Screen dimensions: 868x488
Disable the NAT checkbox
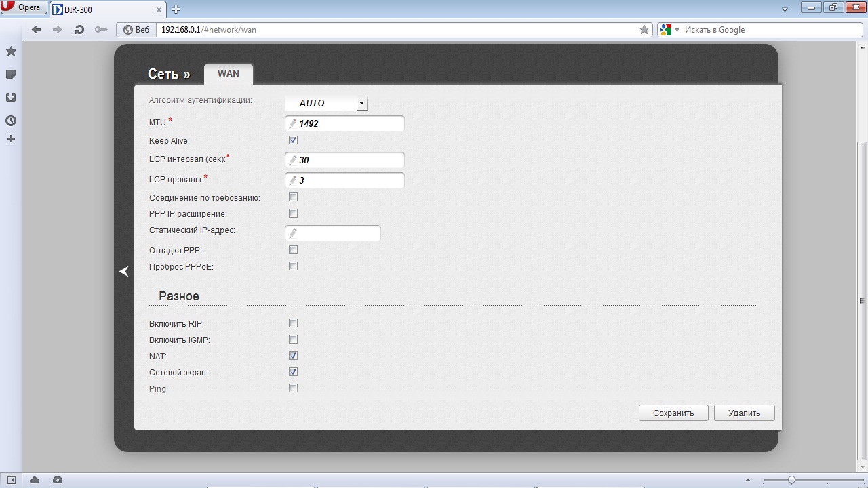click(x=293, y=356)
